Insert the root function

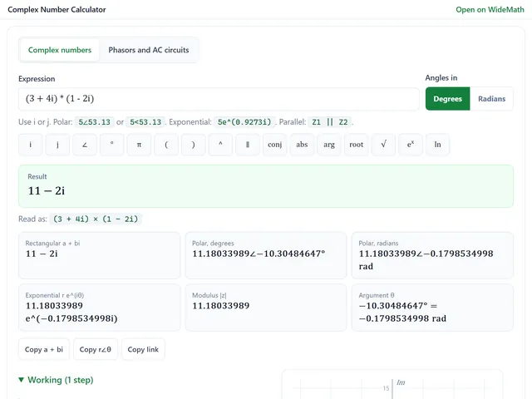click(357, 145)
